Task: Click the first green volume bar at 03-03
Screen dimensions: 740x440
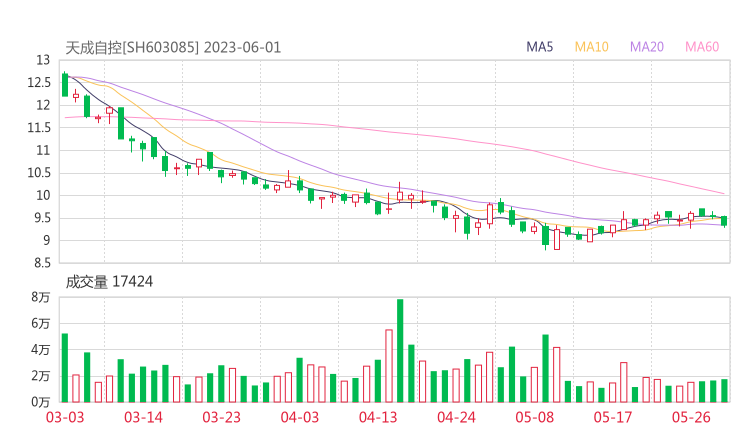Action: [x=65, y=368]
